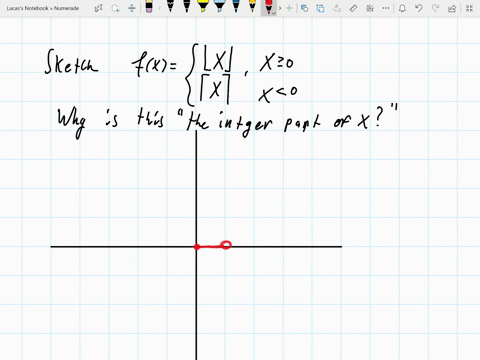Choose the insert space tool

(x=132, y=8)
